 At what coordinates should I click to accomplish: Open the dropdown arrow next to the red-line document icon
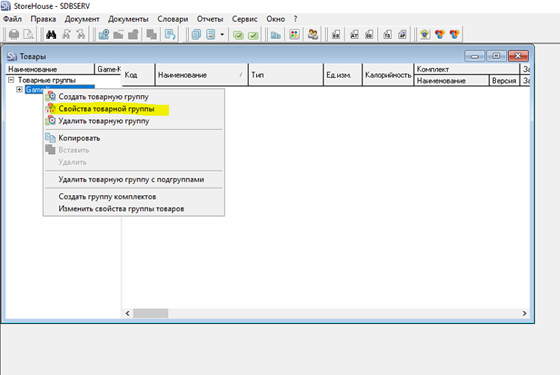[222, 34]
